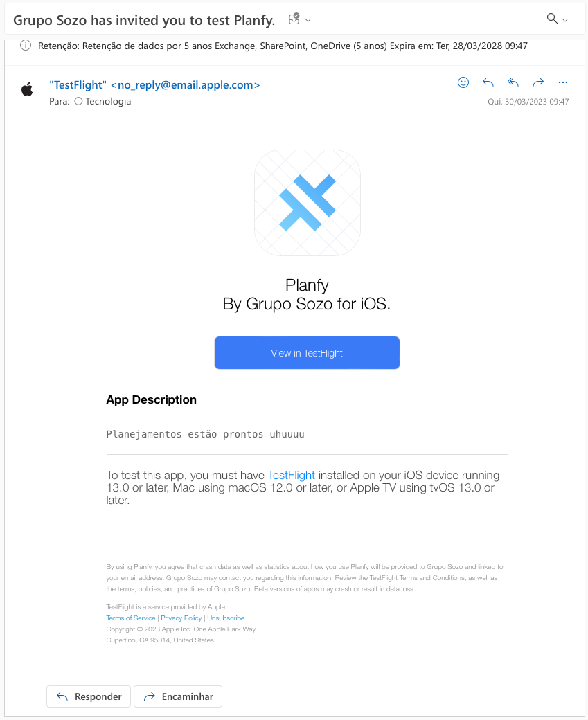Open the Terms of Service link
This screenshot has height=720, width=588.
pyautogui.click(x=131, y=618)
